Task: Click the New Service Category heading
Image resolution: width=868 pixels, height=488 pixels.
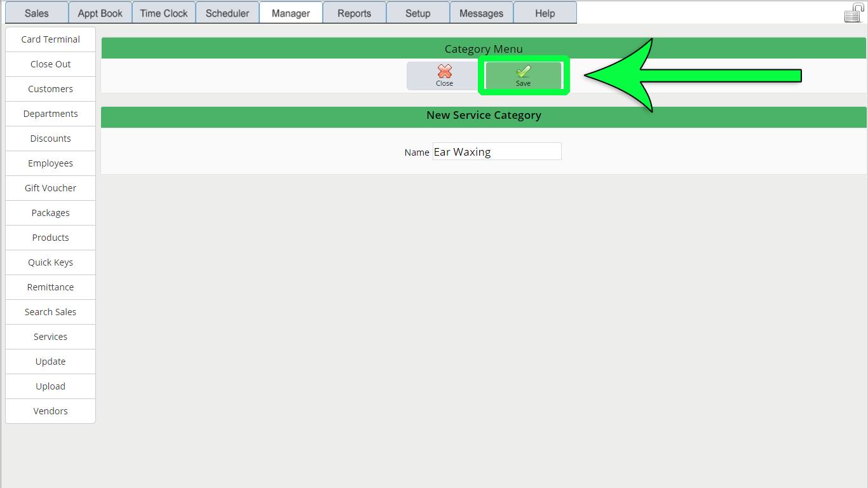Action: (484, 116)
